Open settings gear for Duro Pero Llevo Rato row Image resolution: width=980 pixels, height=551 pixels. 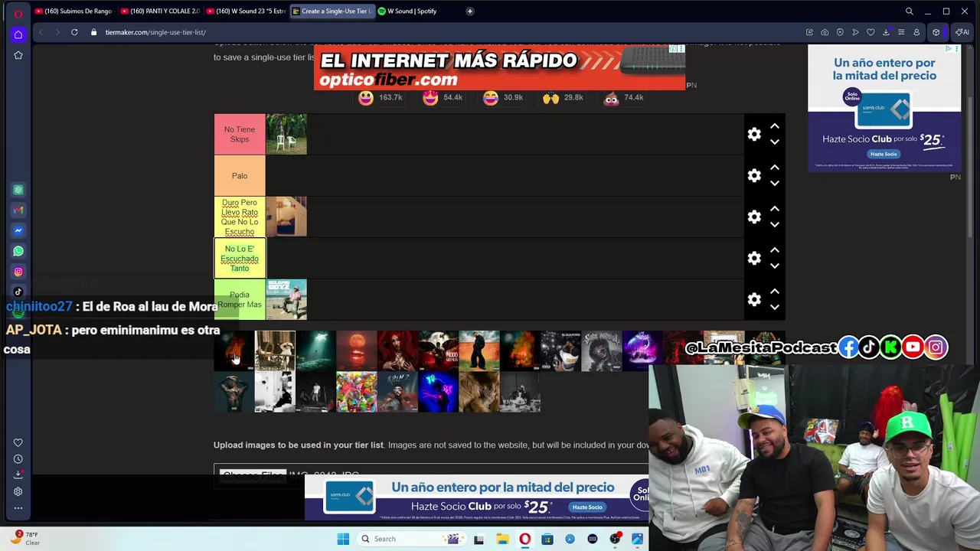[x=754, y=217]
